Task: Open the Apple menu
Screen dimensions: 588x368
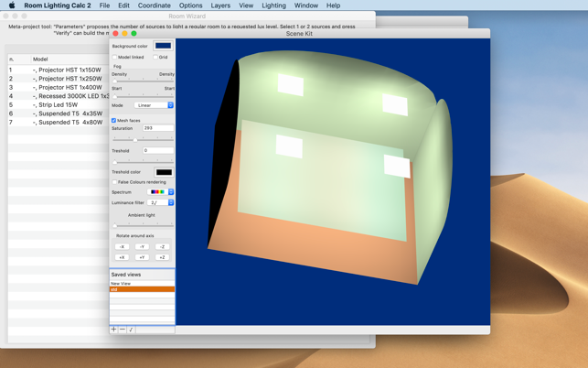Action: point(12,5)
